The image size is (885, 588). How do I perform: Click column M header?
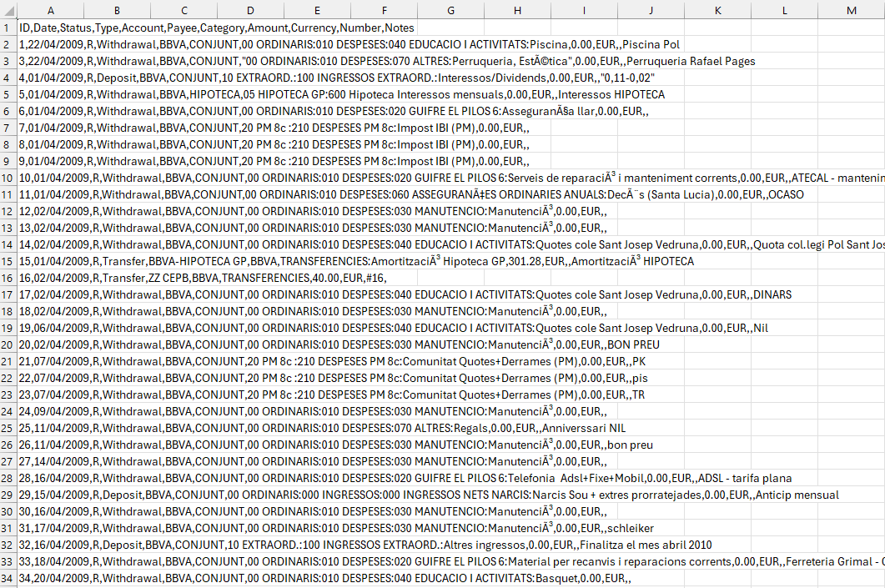tap(851, 10)
